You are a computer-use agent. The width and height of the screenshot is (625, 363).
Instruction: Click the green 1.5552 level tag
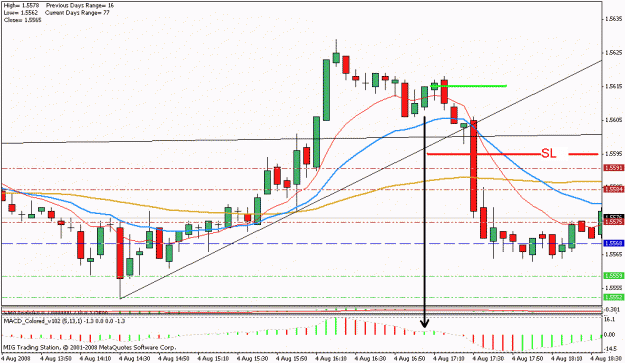(x=613, y=297)
